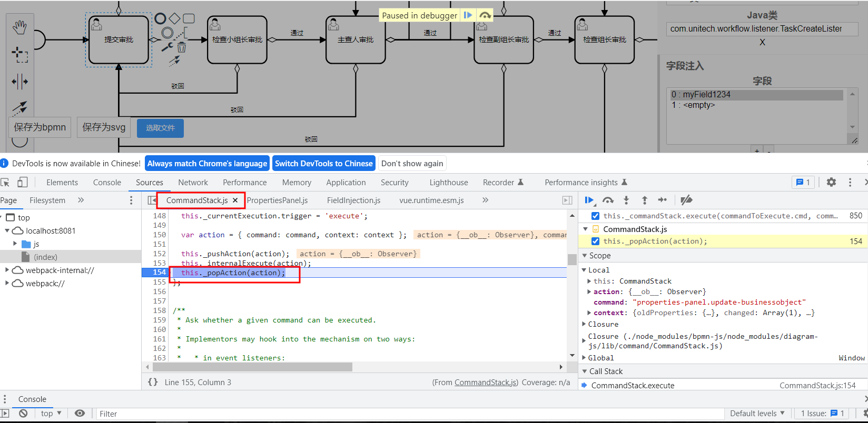Step out of current function
This screenshot has height=423, width=868.
(x=645, y=200)
